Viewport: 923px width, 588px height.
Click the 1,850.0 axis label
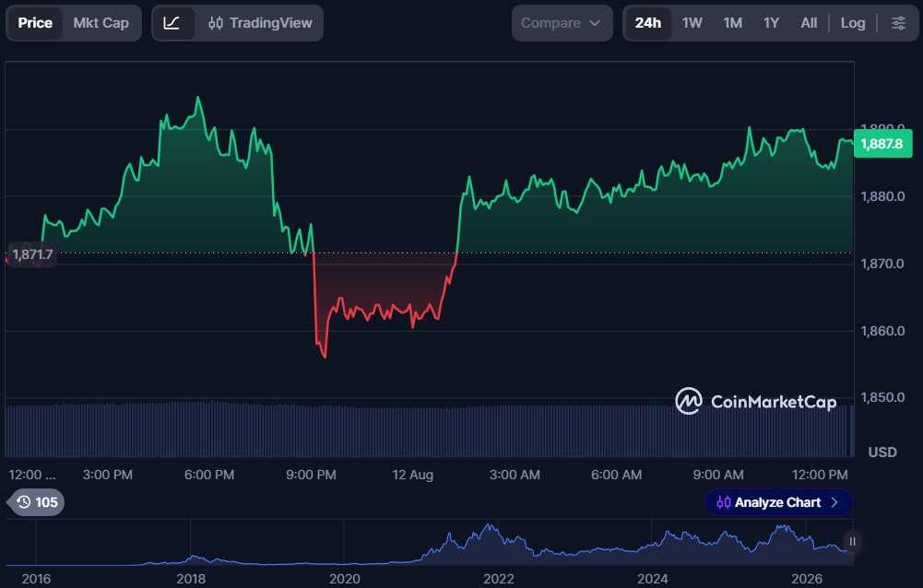pos(882,397)
